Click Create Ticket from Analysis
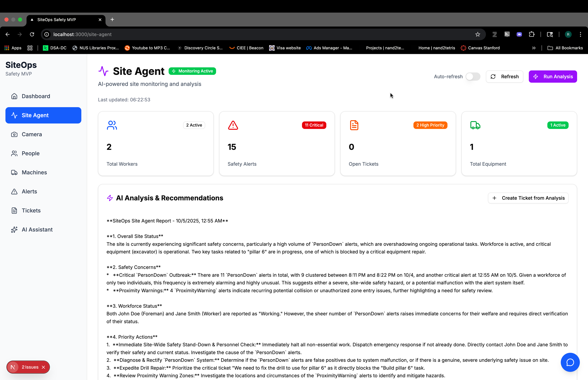Screen dimensions: 588x380 pyautogui.click(x=528, y=198)
